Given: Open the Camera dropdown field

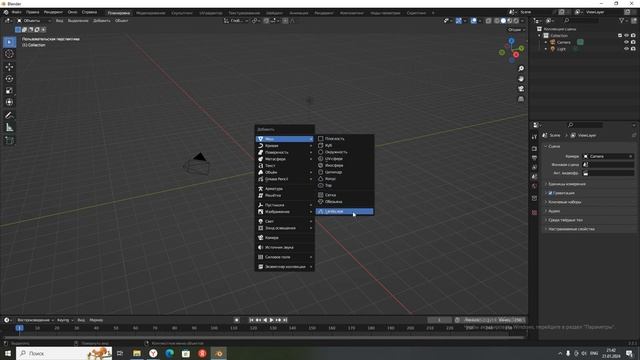Looking at the screenshot, I should [x=608, y=156].
